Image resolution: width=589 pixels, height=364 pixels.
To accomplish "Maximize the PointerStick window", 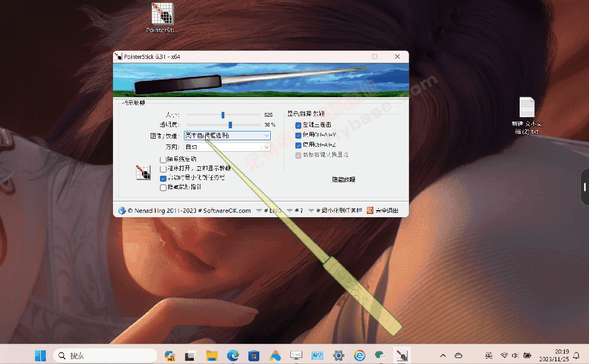I will tap(374, 56).
